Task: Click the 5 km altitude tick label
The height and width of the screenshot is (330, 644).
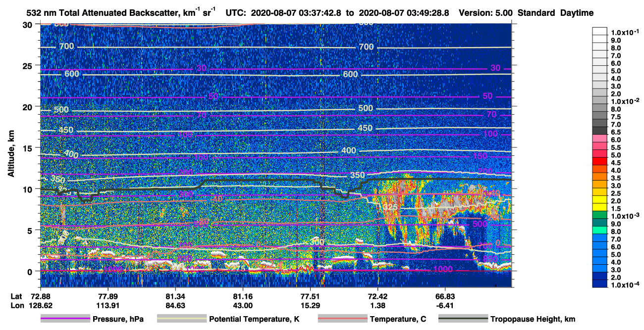Action: 31,230
